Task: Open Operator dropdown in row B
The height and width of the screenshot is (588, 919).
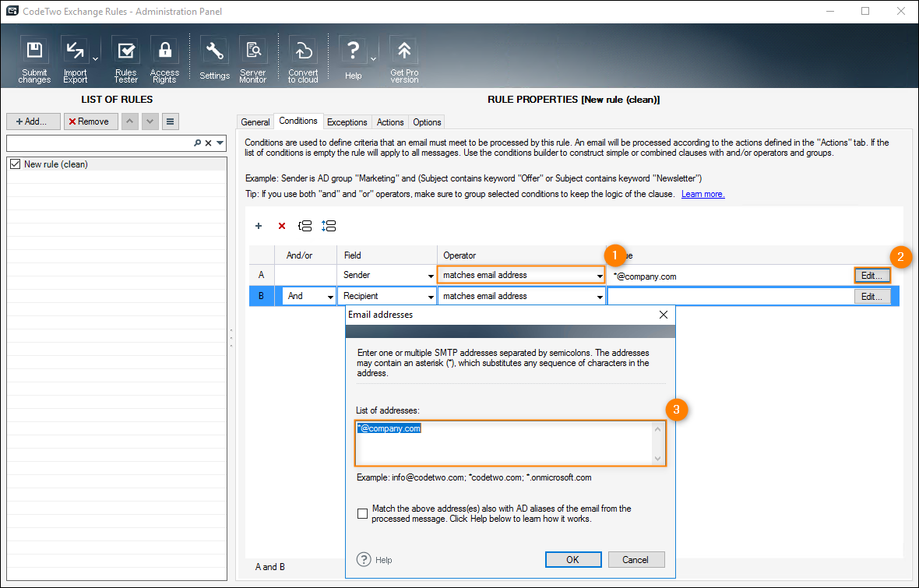Action: tap(600, 297)
